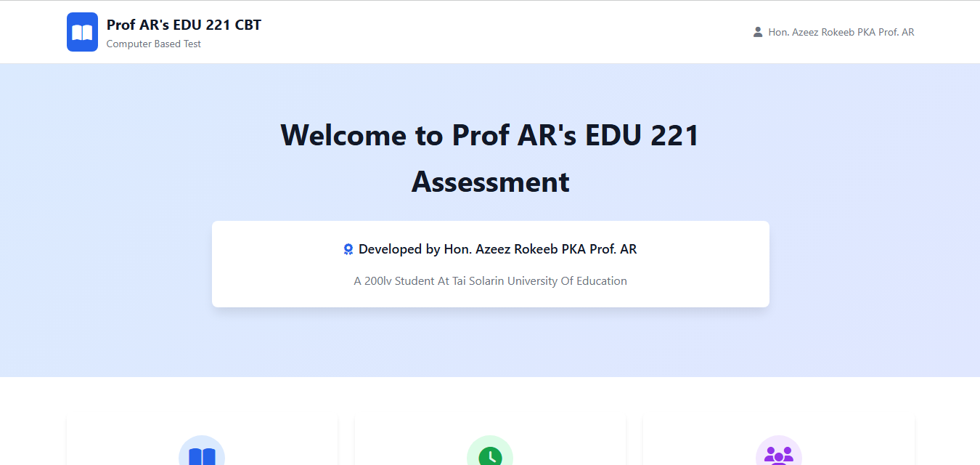Screen dimensions: 980x465
Task: Click the Developed by Hon. Azeez Rokeeb text
Action: (497, 249)
